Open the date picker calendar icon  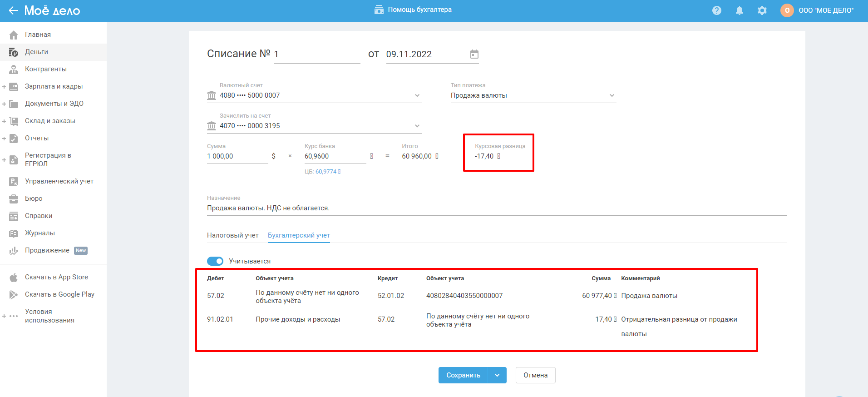click(x=474, y=54)
